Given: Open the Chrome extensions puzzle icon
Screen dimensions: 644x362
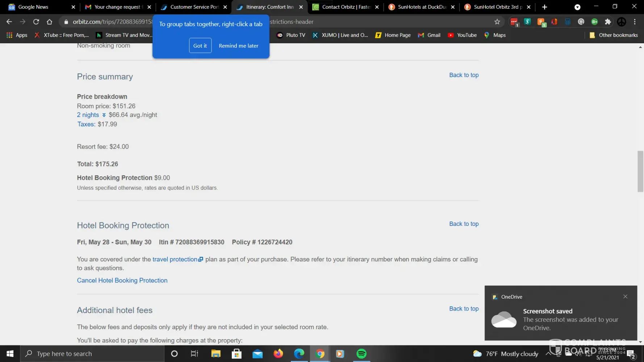Looking at the screenshot, I should pos(608,22).
